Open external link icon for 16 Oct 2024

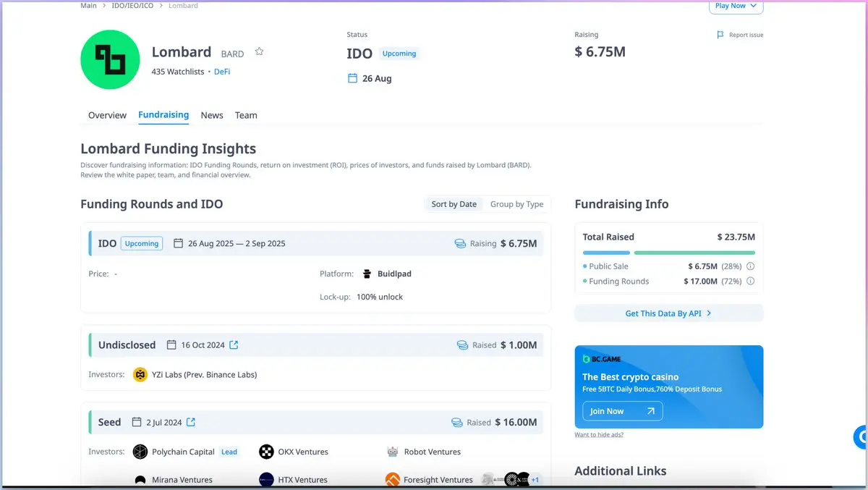click(x=234, y=345)
